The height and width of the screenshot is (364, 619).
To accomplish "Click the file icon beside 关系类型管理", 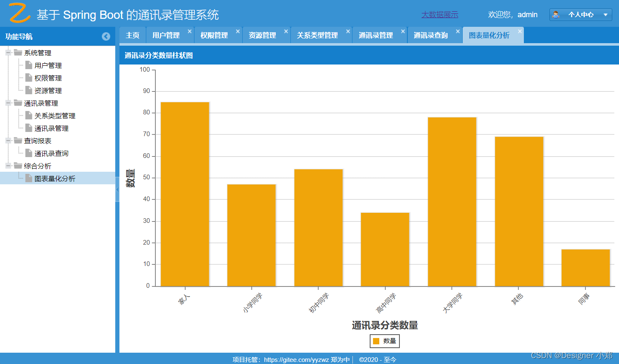I will click(28, 115).
